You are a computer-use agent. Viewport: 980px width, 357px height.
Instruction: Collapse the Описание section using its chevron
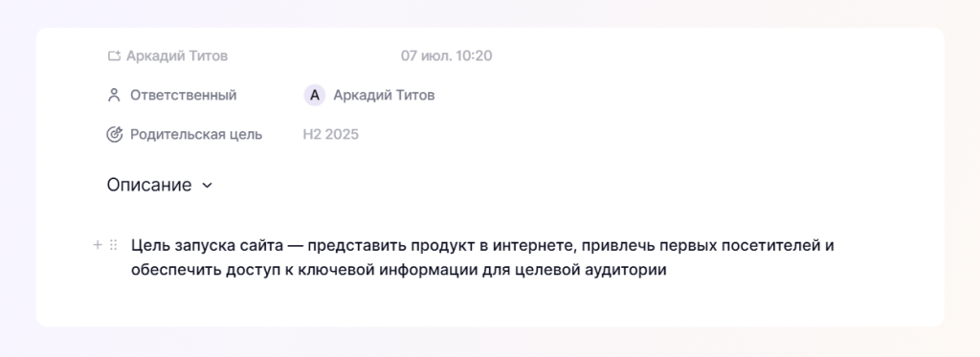click(x=207, y=186)
